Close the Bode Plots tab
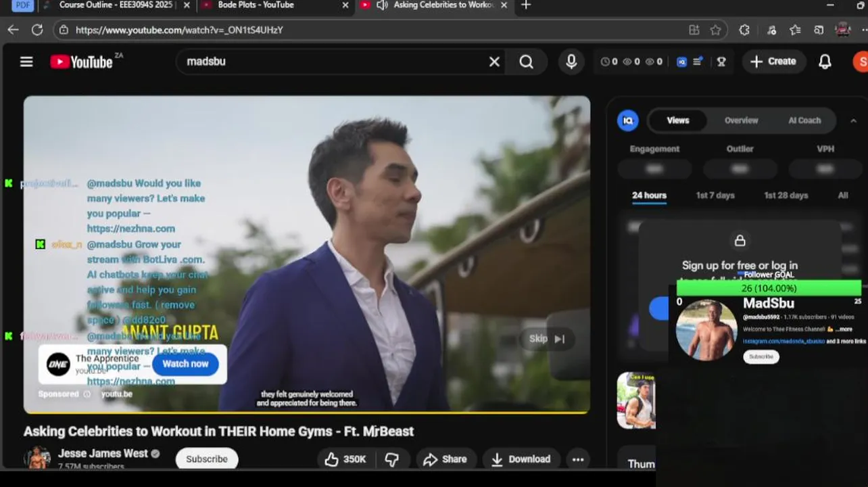Image resolution: width=868 pixels, height=487 pixels. (x=345, y=5)
